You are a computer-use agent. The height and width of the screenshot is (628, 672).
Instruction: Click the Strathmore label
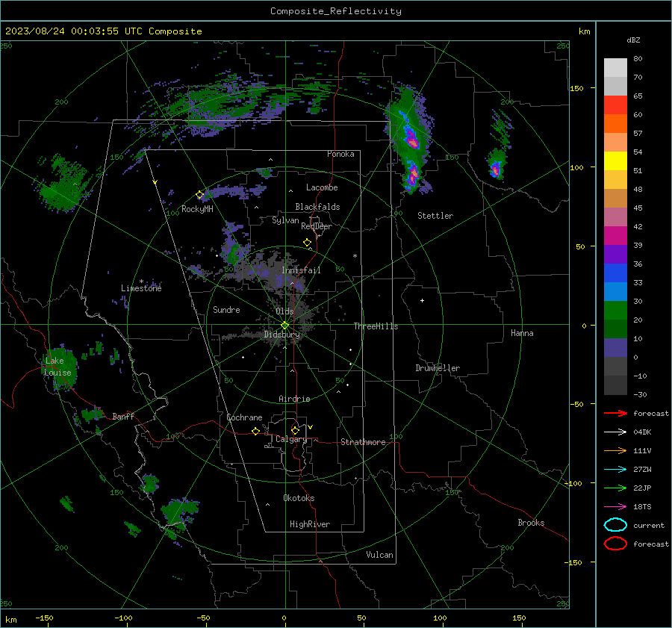point(363,442)
